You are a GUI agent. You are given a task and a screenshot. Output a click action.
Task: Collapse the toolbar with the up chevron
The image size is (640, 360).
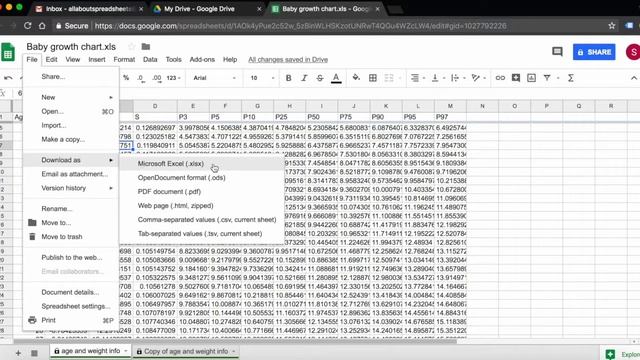tap(633, 78)
